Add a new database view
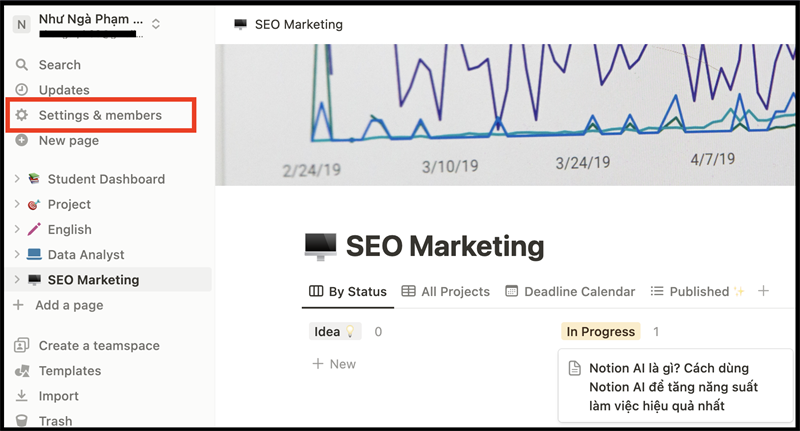800x431 pixels. (x=764, y=291)
